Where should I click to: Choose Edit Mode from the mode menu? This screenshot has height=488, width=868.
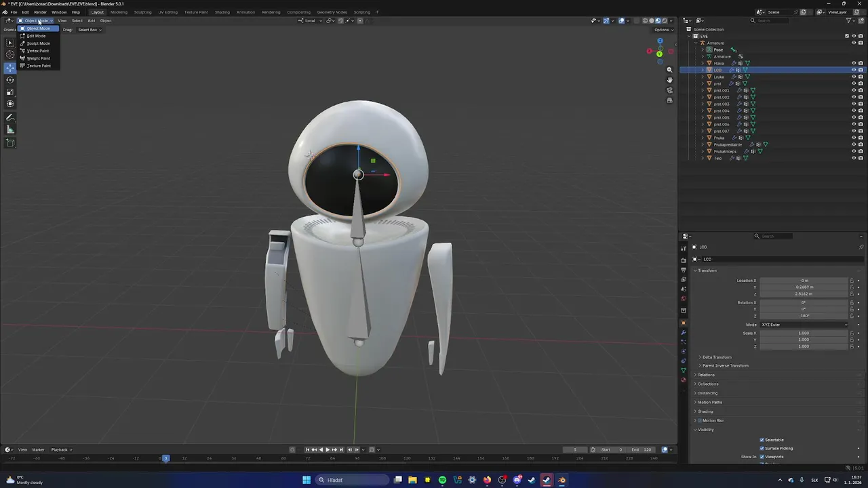click(38, 36)
